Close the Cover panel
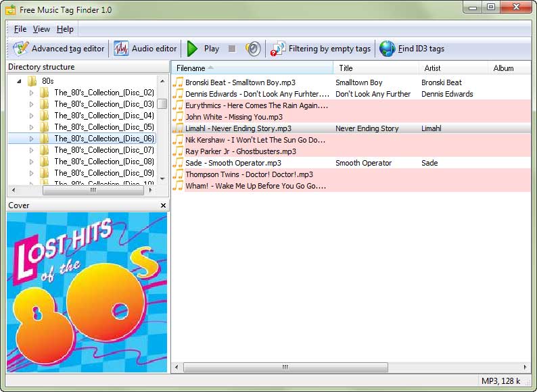This screenshot has width=537, height=392. coord(164,205)
